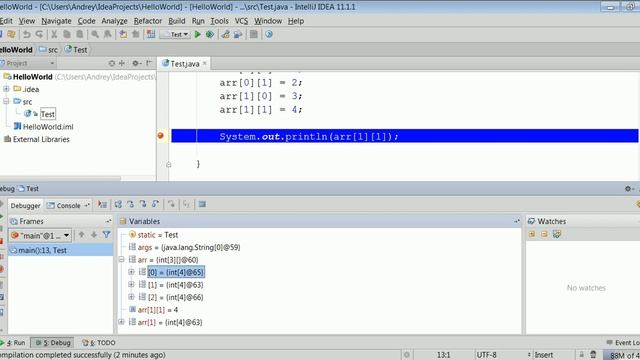
Task: Click the Force Step Into debugger icon
Action: click(x=143, y=204)
